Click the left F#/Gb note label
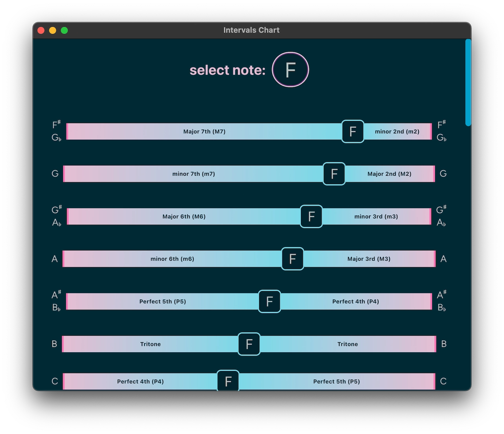 coord(56,131)
